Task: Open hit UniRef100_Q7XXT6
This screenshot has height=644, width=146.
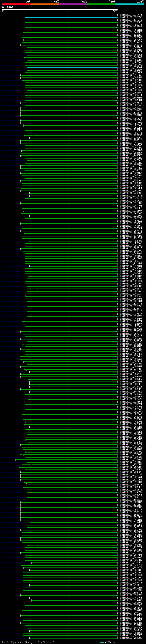Action: point(131,15)
